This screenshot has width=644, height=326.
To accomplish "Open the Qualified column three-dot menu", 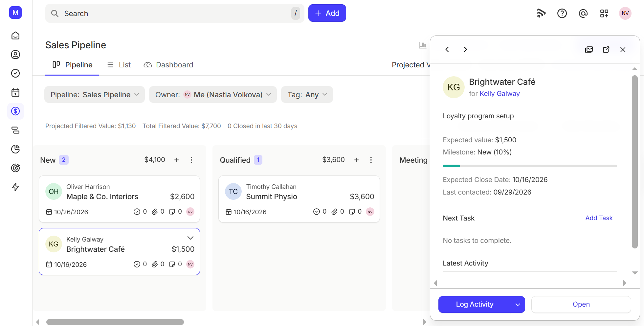I will [x=371, y=160].
